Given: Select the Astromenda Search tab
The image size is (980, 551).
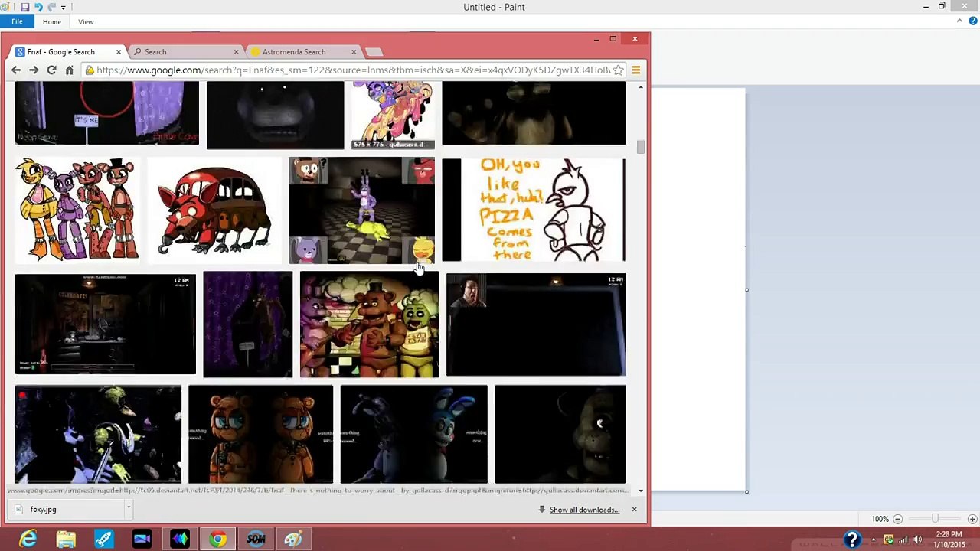Looking at the screenshot, I should tap(294, 52).
